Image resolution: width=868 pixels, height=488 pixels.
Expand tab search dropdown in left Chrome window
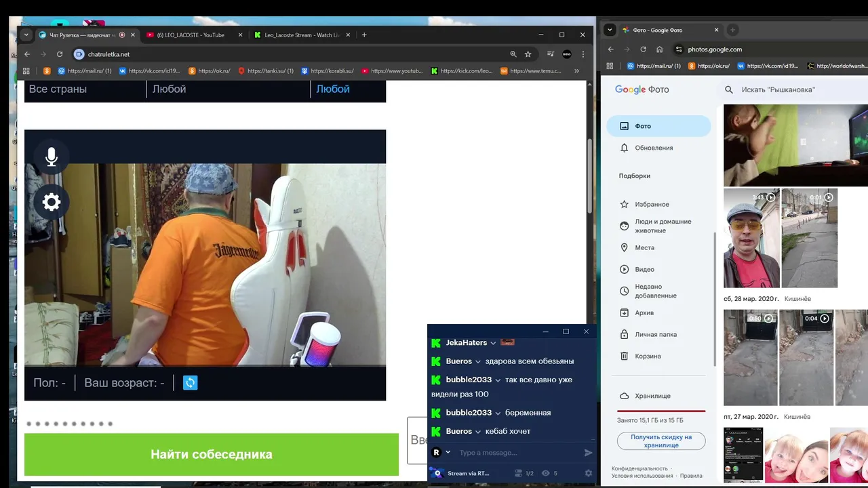26,35
